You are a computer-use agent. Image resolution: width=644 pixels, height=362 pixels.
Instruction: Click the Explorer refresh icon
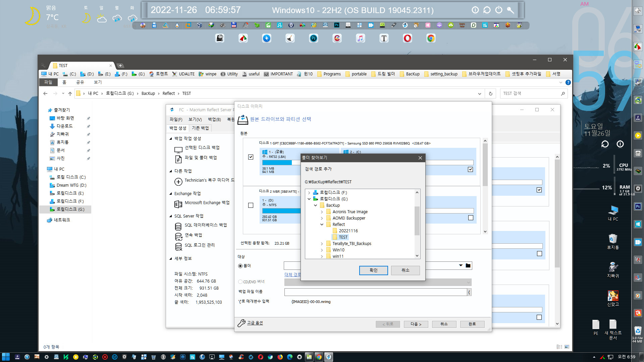pos(491,94)
